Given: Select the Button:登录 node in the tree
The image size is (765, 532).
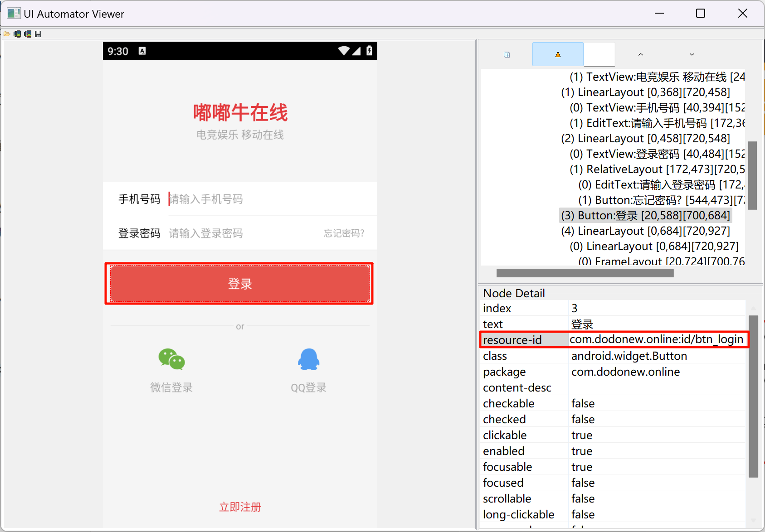Looking at the screenshot, I should (x=645, y=215).
